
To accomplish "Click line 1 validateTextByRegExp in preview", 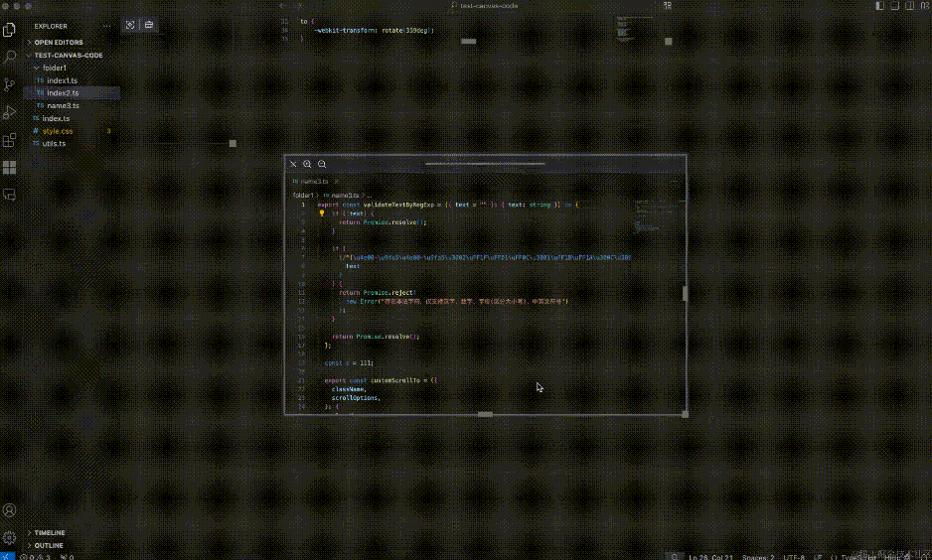I will [x=447, y=205].
